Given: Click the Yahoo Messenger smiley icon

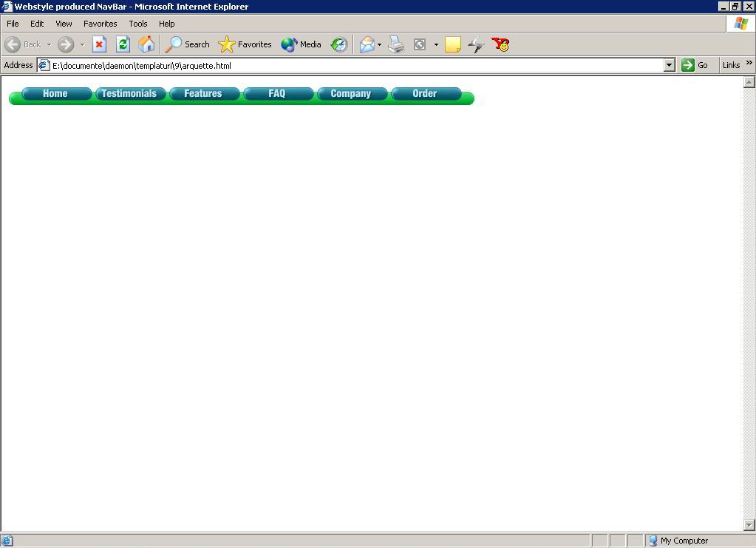Looking at the screenshot, I should click(501, 44).
